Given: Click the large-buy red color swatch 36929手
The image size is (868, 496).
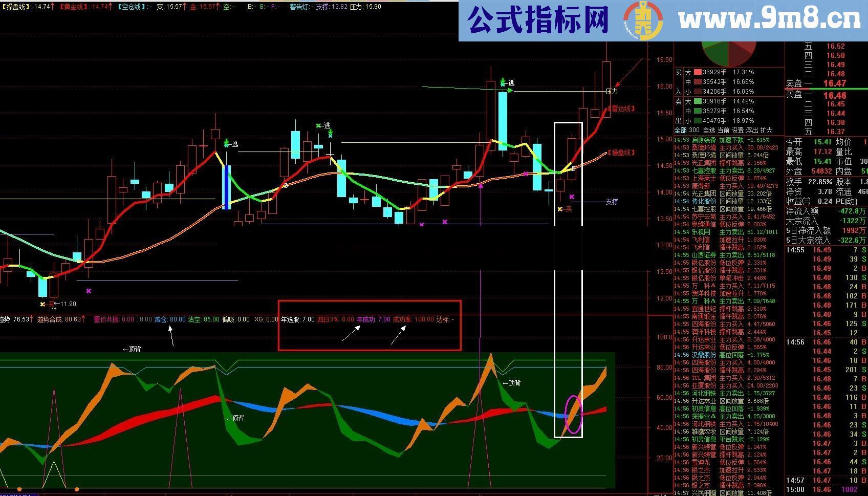Looking at the screenshot, I should tap(698, 72).
